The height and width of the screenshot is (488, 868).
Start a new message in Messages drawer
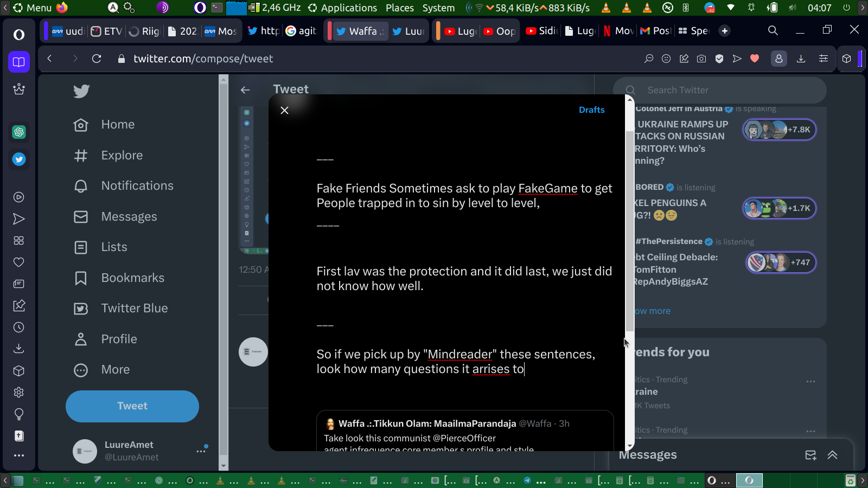[x=810, y=455]
